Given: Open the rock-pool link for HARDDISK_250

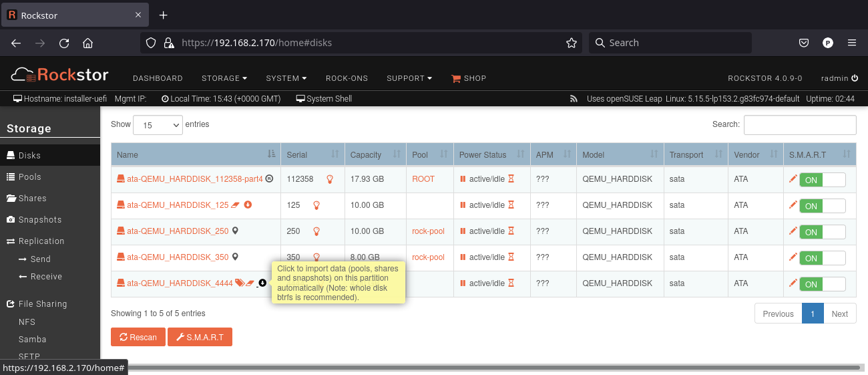Looking at the screenshot, I should 428,231.
